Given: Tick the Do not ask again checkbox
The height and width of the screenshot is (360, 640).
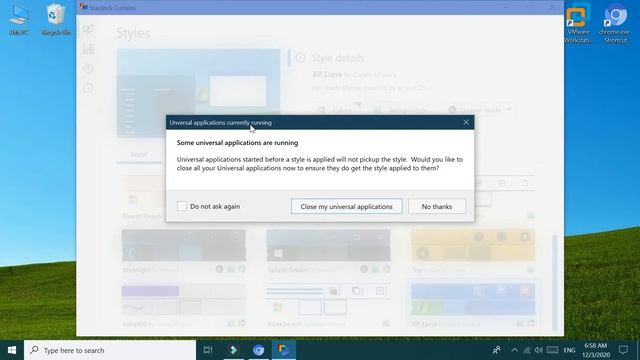Looking at the screenshot, I should (182, 206).
